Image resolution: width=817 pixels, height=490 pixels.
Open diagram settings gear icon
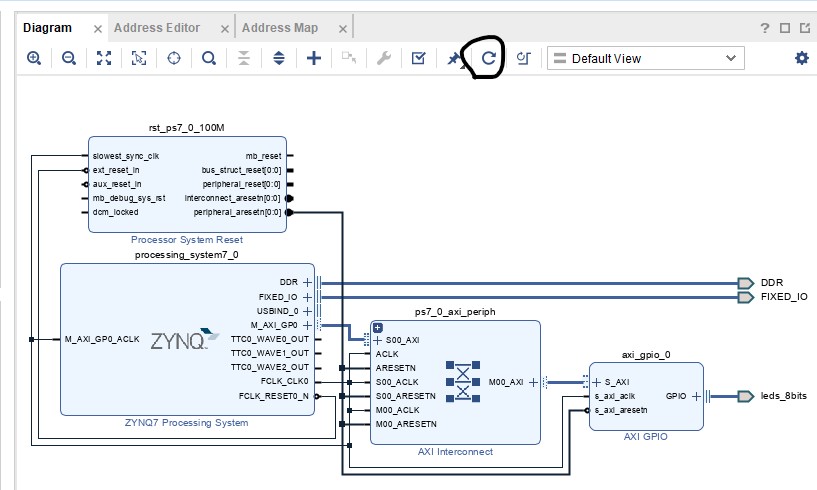tap(801, 59)
